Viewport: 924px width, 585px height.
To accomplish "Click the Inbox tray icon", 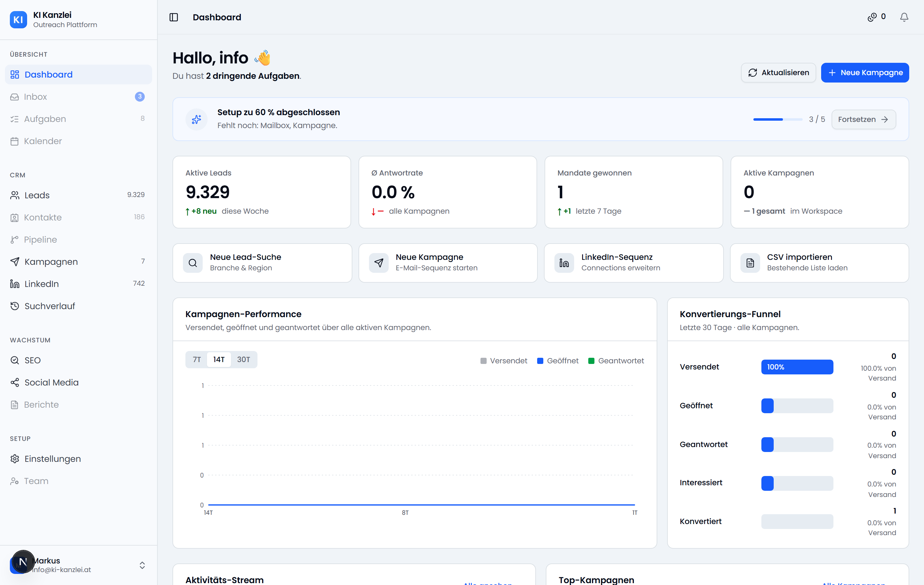I will click(x=14, y=97).
